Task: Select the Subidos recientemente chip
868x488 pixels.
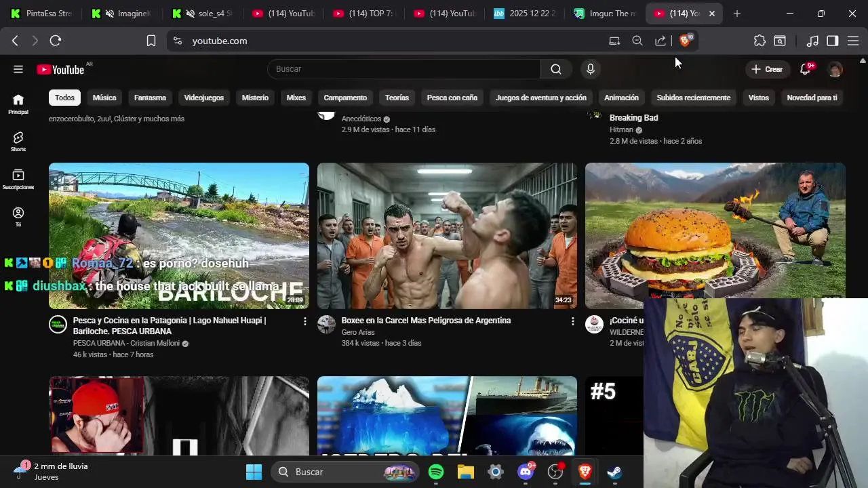Action: tap(693, 98)
